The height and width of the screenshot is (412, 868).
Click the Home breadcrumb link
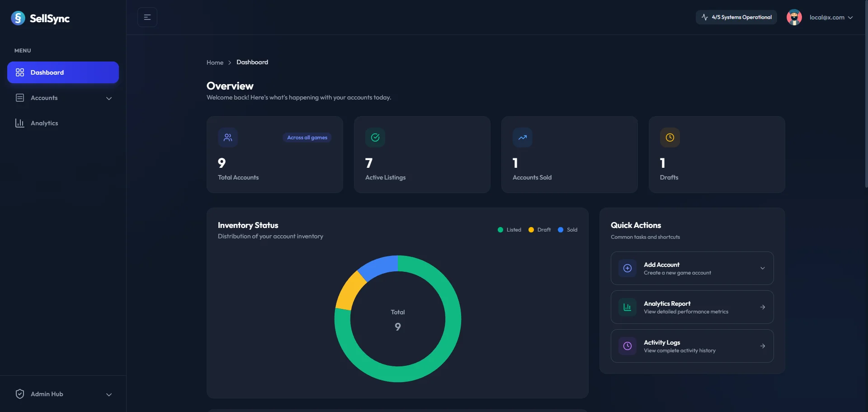click(214, 62)
